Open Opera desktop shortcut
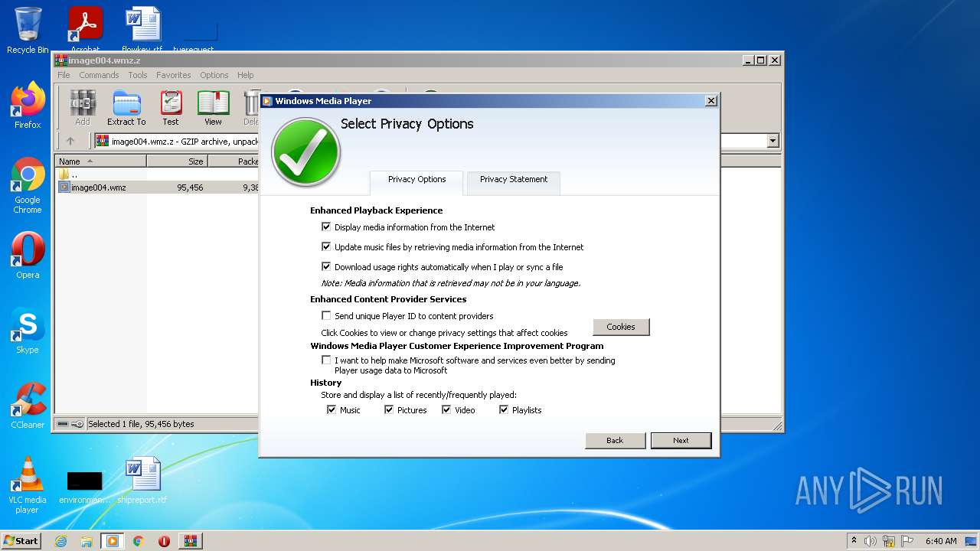Viewport: 980px width, 551px height. tap(28, 256)
